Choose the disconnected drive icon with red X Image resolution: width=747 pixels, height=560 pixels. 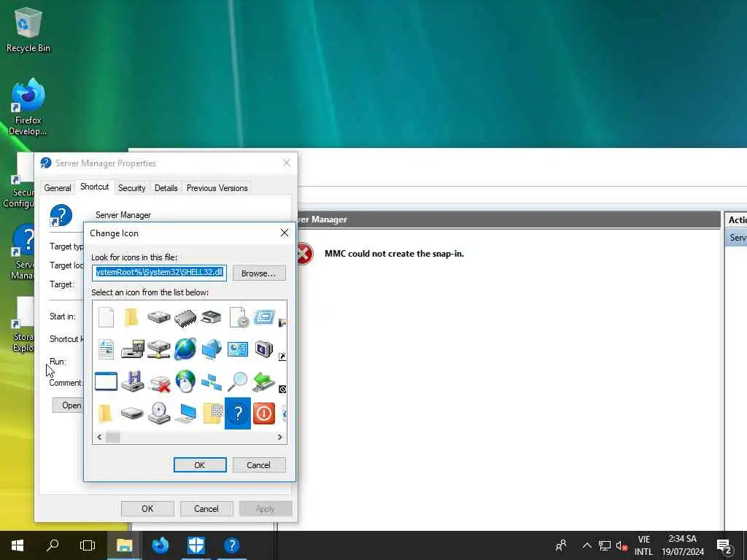[159, 384]
